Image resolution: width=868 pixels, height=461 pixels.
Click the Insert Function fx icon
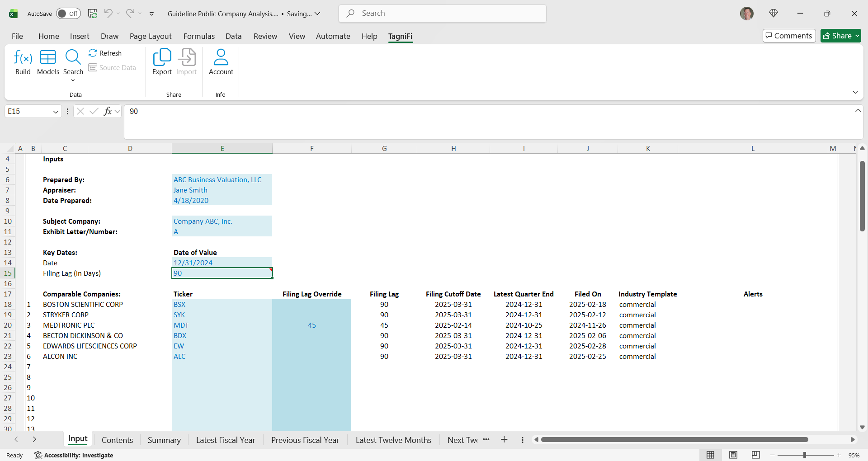tap(108, 111)
